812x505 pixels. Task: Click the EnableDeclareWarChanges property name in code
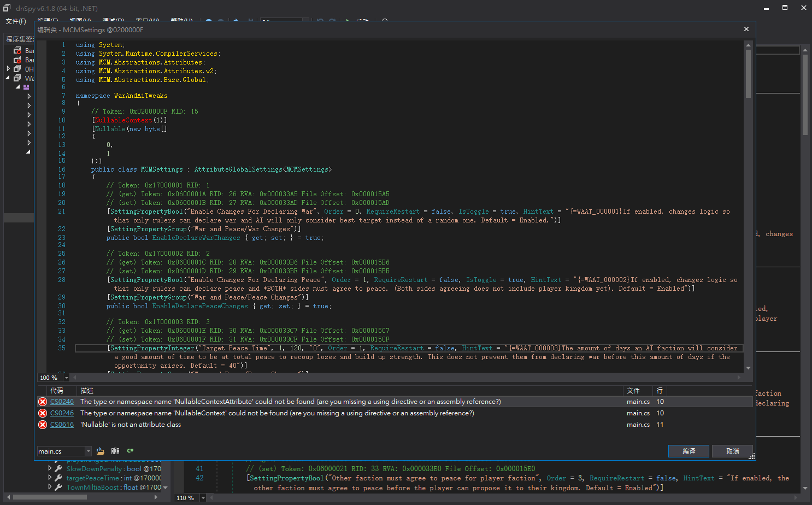click(196, 238)
